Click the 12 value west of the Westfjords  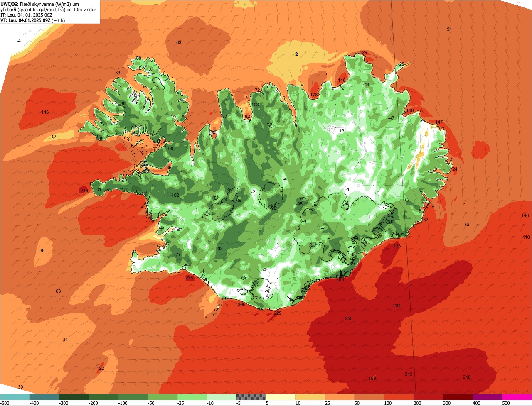(x=54, y=137)
